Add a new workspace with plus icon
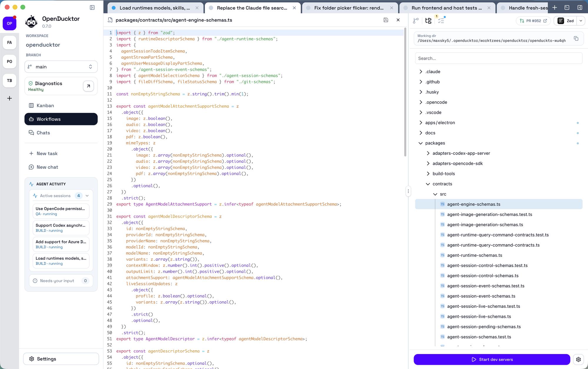The height and width of the screenshot is (369, 588). click(x=9, y=98)
